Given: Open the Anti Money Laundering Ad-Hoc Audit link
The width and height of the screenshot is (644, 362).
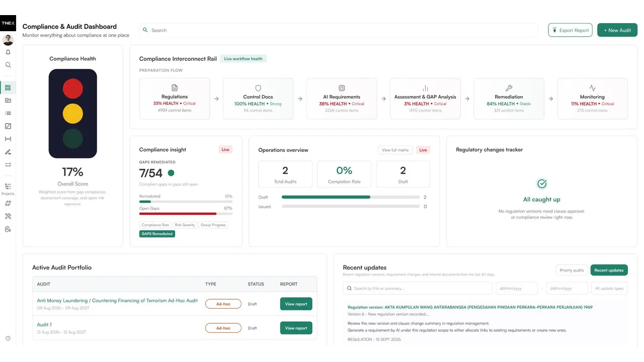Looking at the screenshot, I should tap(117, 301).
